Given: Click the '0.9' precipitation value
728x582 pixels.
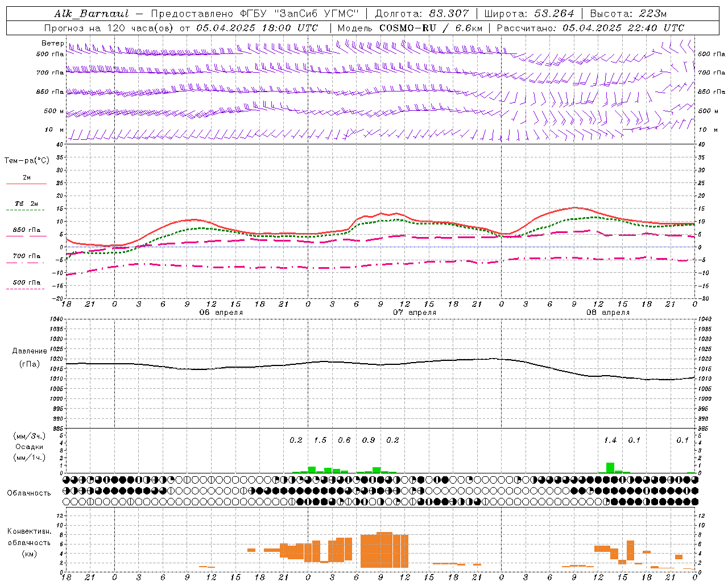Looking at the screenshot, I should 369,440.
